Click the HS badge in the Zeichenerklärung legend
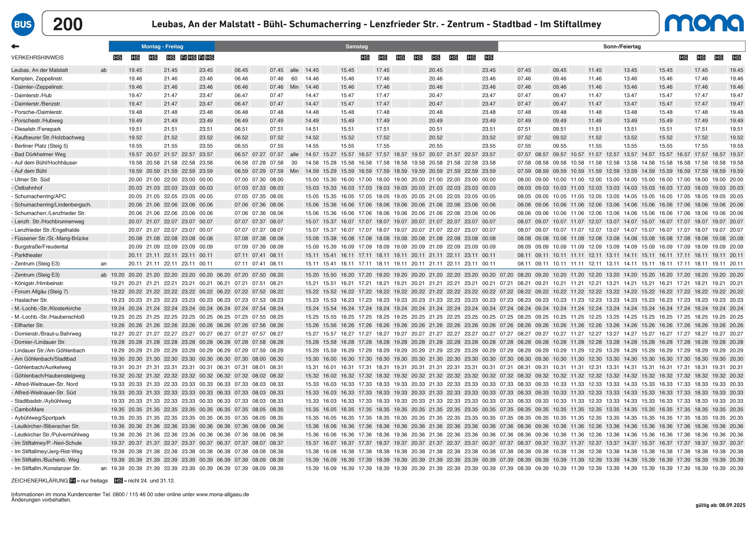The width and height of the screenshot is (756, 534). [119, 481]
